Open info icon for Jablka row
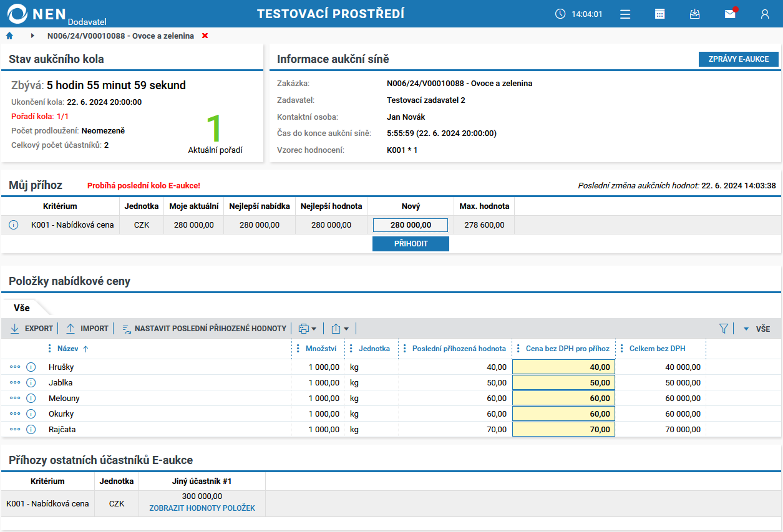This screenshot has height=532, width=783. (x=31, y=382)
